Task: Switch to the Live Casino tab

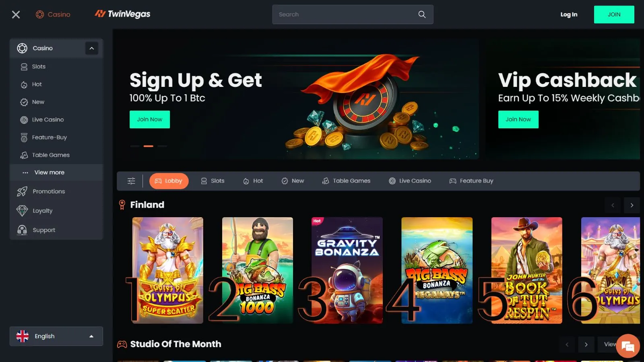Action: pyautogui.click(x=410, y=181)
